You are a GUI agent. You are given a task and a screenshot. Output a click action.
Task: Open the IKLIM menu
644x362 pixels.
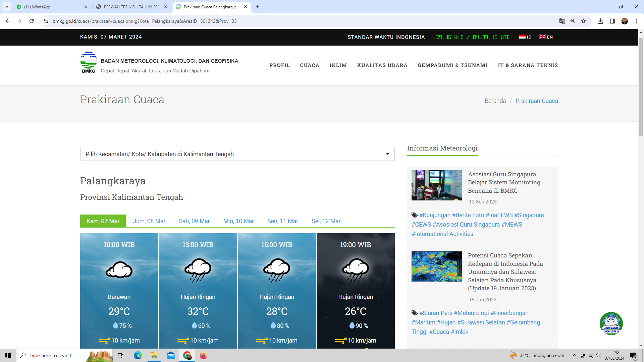338,65
